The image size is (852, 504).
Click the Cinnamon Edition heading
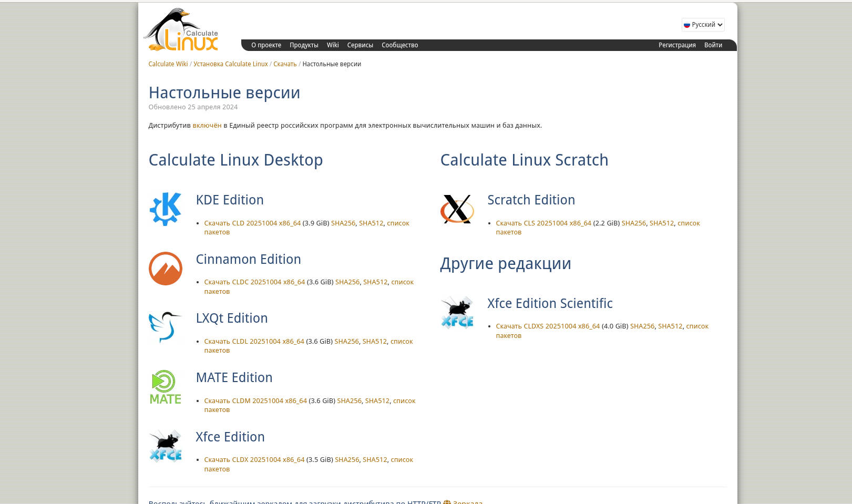(248, 260)
